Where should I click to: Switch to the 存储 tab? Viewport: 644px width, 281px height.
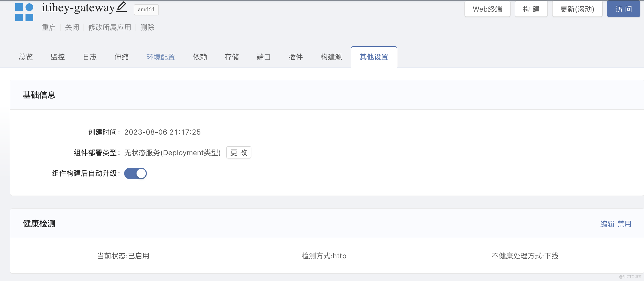coord(232,57)
